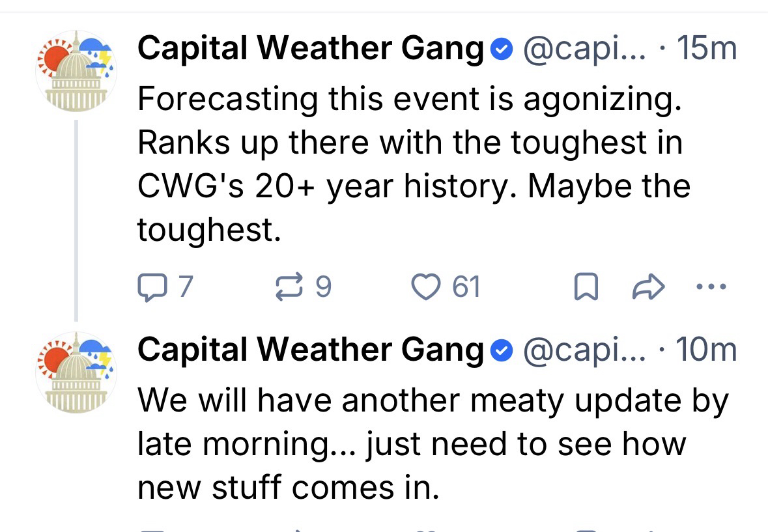Viewport: 768px width, 532px height.
Task: Share the 'Forecasting this event' tweet
Action: tap(649, 287)
